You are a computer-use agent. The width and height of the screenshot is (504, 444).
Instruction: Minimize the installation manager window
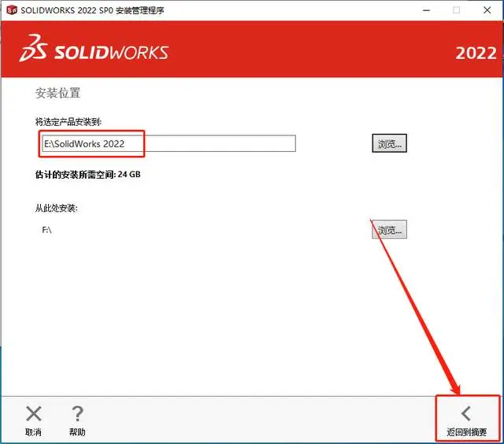coord(426,10)
